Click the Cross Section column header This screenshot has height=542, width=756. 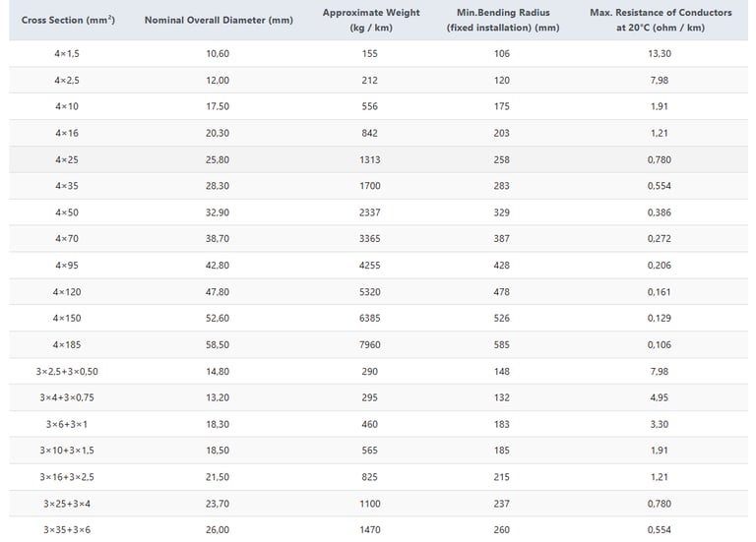coord(68,20)
